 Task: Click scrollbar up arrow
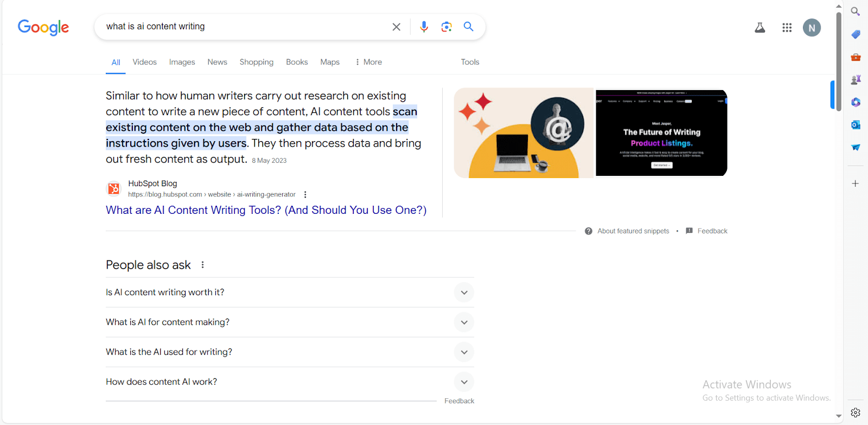[839, 6]
